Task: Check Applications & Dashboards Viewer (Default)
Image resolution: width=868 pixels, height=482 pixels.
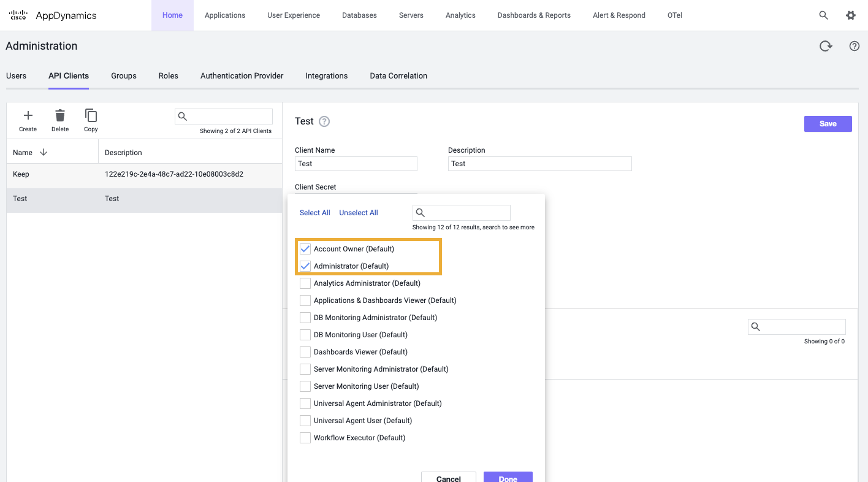Action: (x=305, y=300)
